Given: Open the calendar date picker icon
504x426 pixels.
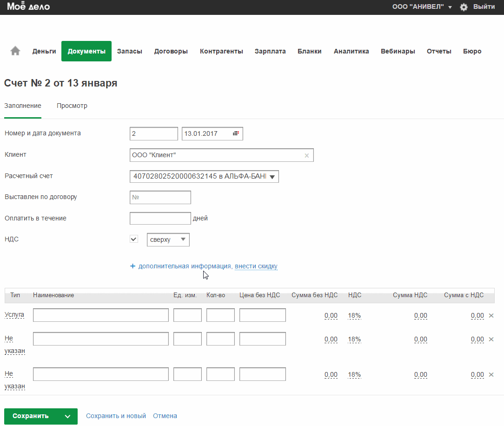Looking at the screenshot, I should click(x=236, y=133).
